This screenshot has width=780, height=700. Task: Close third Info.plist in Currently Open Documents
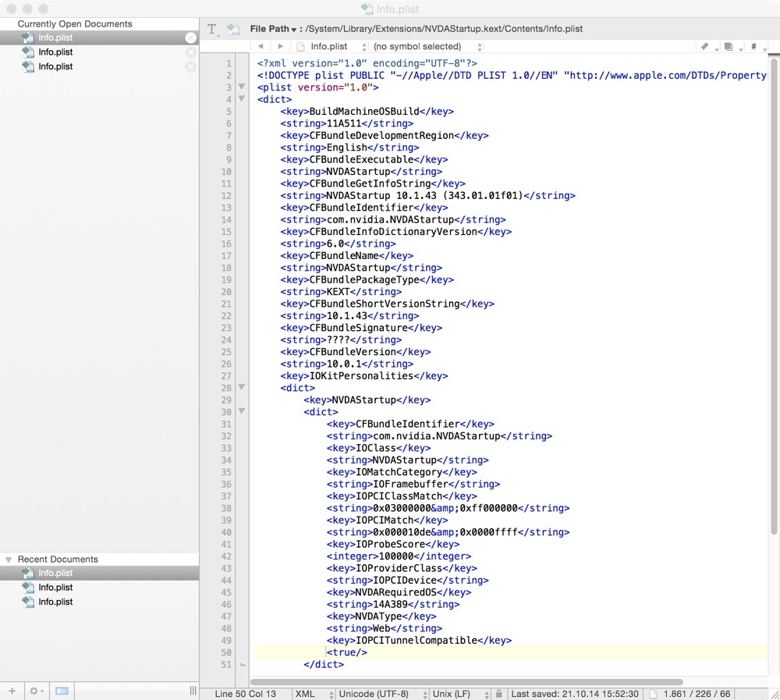click(x=190, y=66)
